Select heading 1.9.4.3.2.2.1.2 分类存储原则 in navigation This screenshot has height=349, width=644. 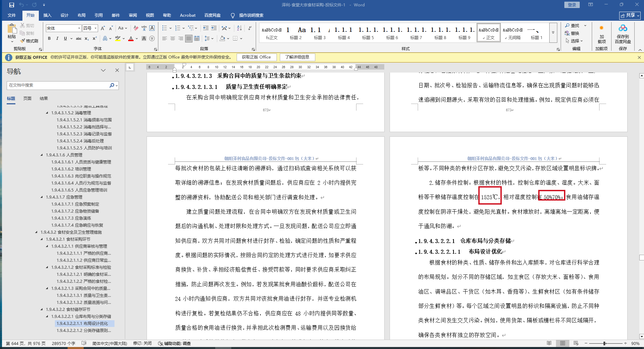click(84, 331)
